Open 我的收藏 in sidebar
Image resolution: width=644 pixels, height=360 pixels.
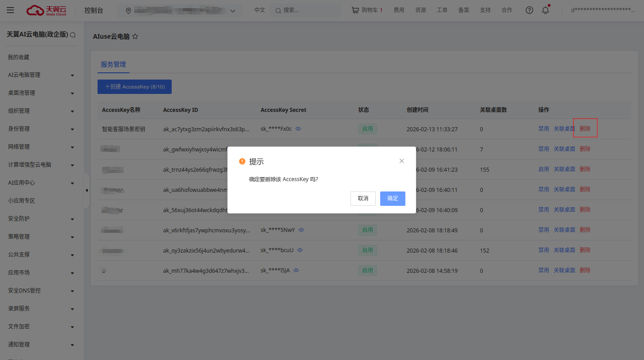(x=18, y=57)
